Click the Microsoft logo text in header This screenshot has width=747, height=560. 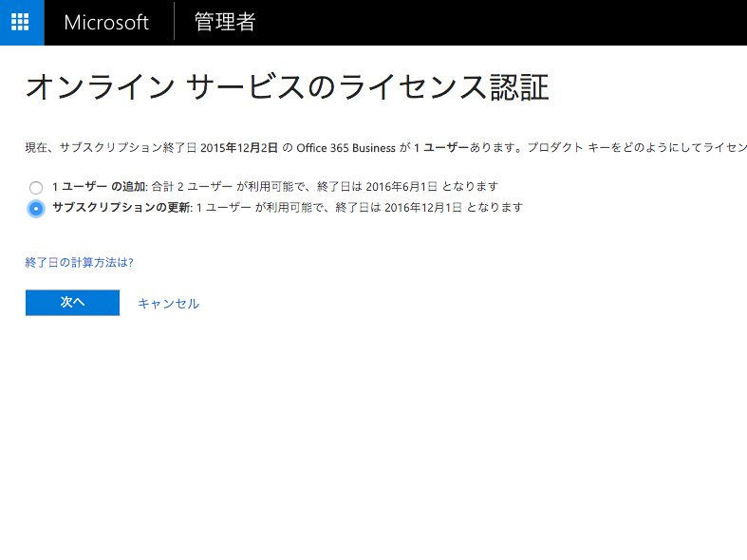point(106,23)
